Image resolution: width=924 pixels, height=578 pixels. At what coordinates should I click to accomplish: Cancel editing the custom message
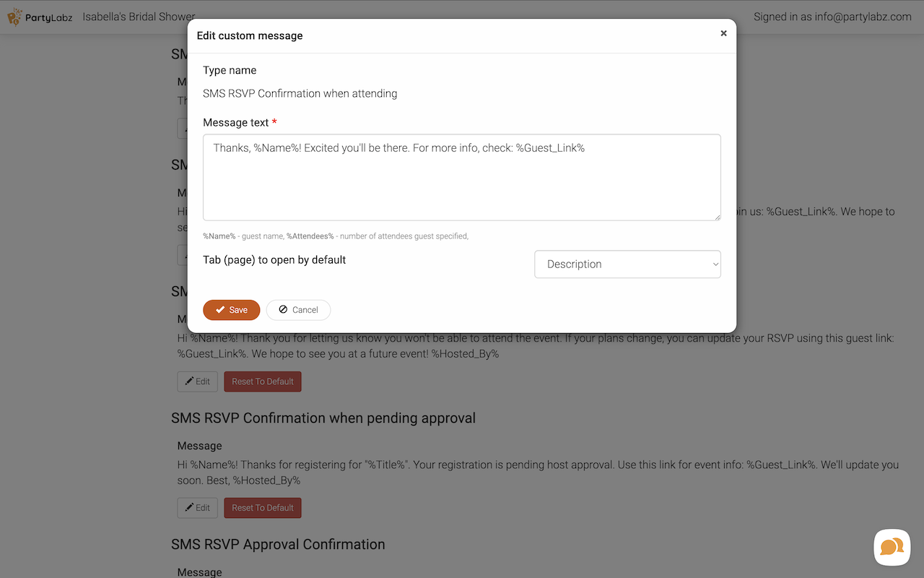point(298,310)
